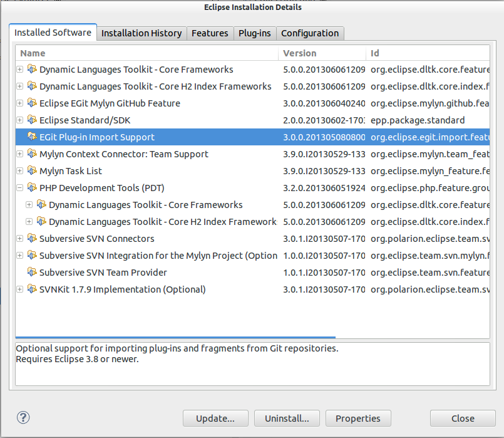Collapse PHP Development Tools (PDT) node

pos(20,188)
